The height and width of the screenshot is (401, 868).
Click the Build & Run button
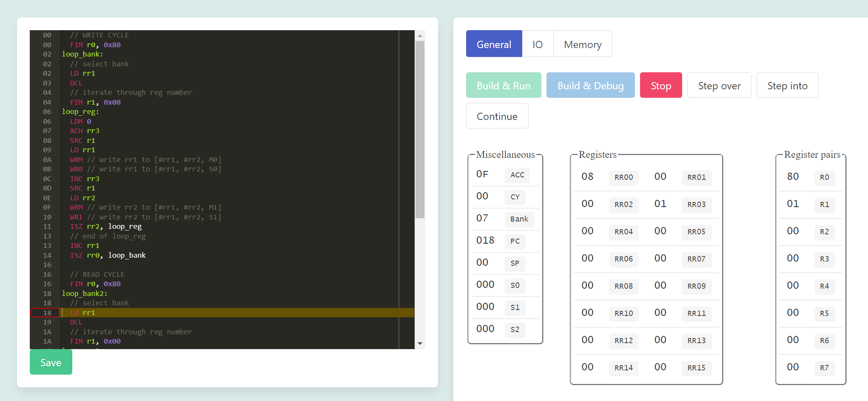[504, 85]
